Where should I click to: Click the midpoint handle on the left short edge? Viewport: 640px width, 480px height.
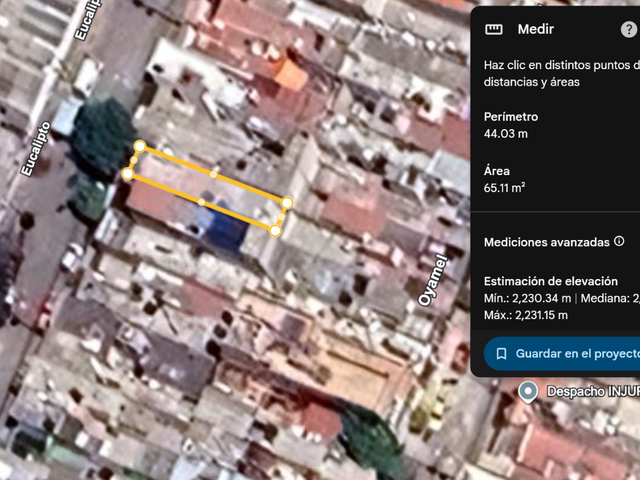click(134, 160)
